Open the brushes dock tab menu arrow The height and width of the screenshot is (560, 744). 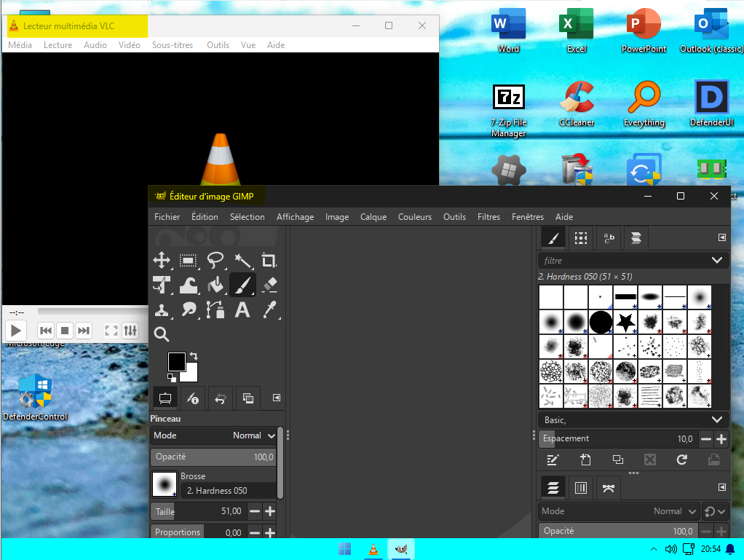[721, 237]
